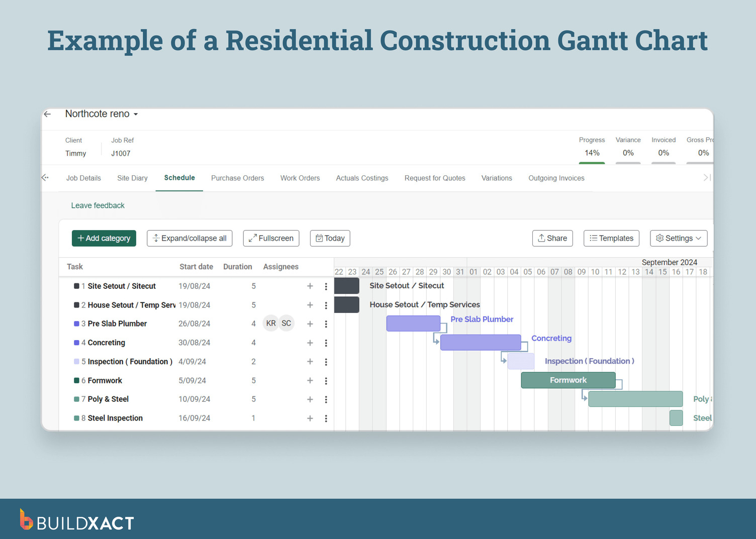Toggle assignee SC on Pre Slab Plumber
Image resolution: width=756 pixels, height=539 pixels.
coord(286,323)
